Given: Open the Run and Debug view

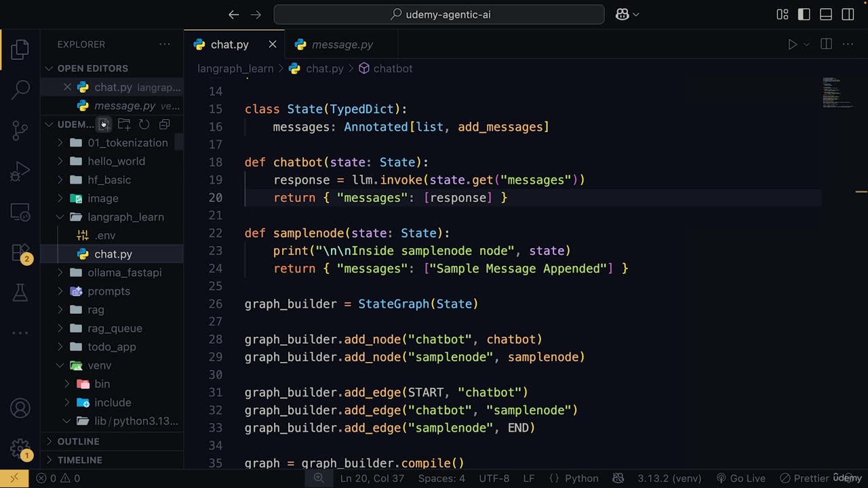Looking at the screenshot, I should pos(20,171).
